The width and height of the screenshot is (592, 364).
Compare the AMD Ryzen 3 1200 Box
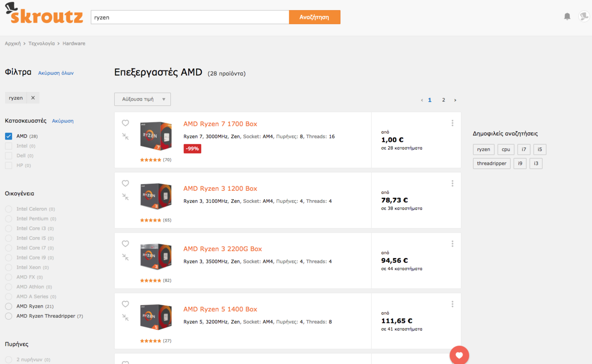coord(125,196)
